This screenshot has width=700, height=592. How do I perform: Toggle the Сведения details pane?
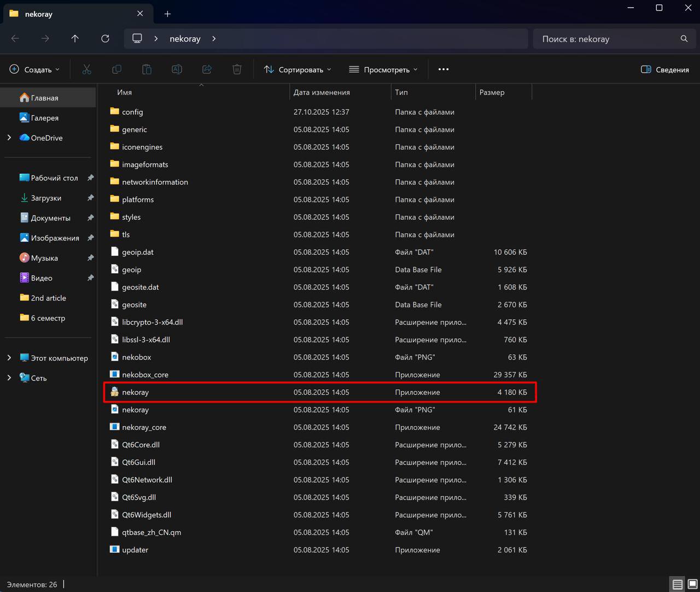click(664, 69)
